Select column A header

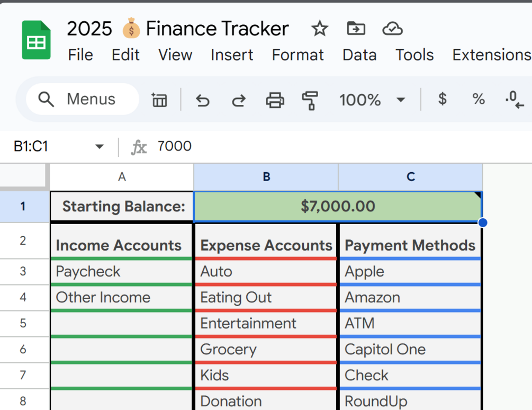point(122,177)
